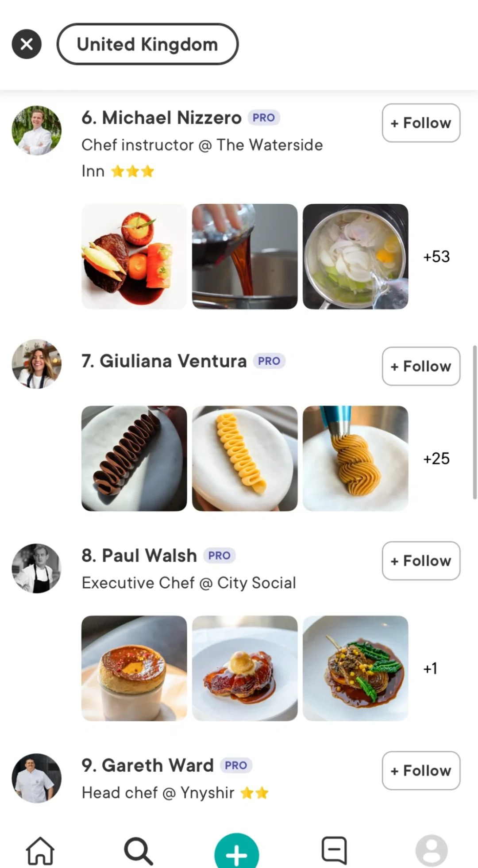Dismiss filter with the X icon
The width and height of the screenshot is (478, 868).
27,44
